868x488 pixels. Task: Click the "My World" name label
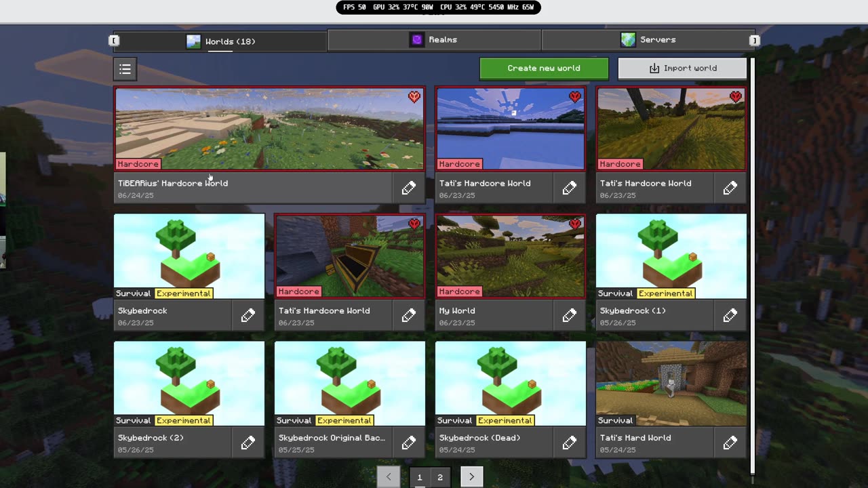[x=457, y=310]
